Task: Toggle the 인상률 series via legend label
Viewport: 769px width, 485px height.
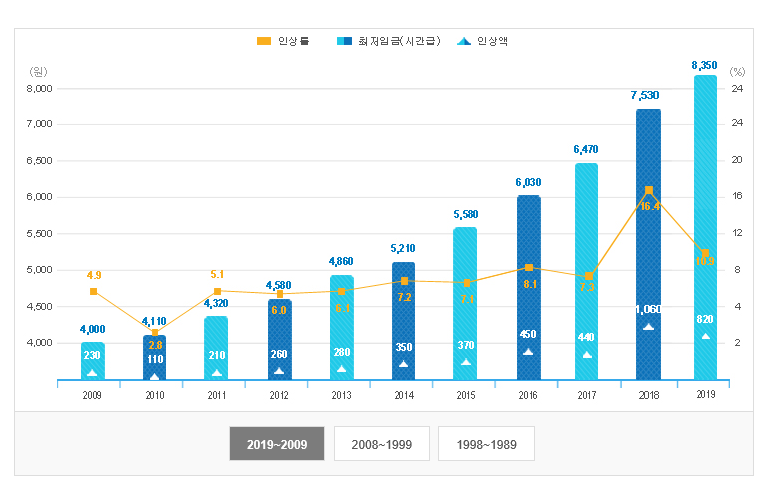Action: pos(293,41)
